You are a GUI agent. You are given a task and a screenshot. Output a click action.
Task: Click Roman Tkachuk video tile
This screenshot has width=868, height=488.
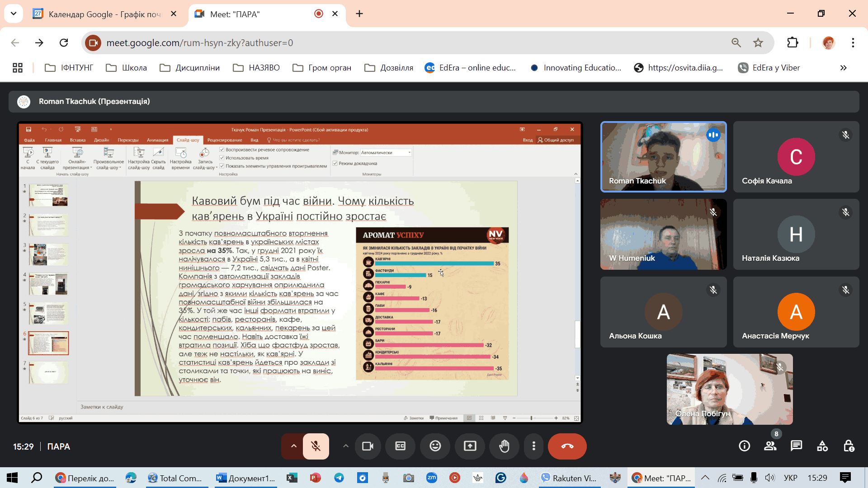point(663,157)
